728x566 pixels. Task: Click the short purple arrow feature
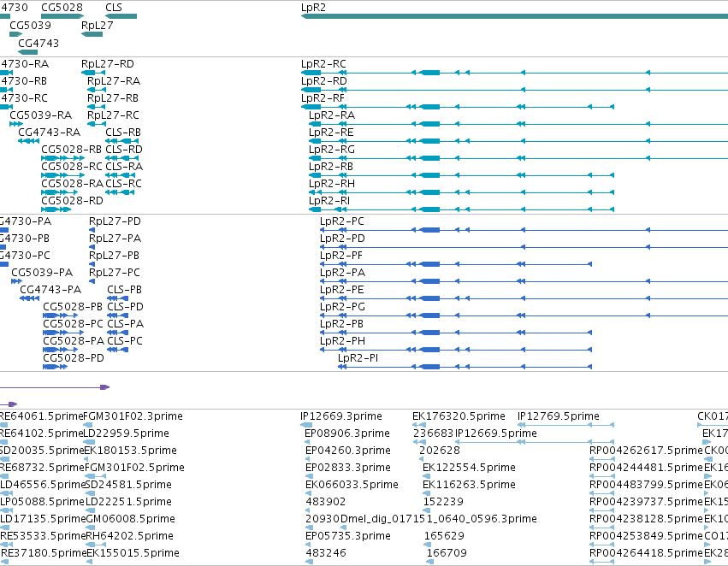coord(9,404)
